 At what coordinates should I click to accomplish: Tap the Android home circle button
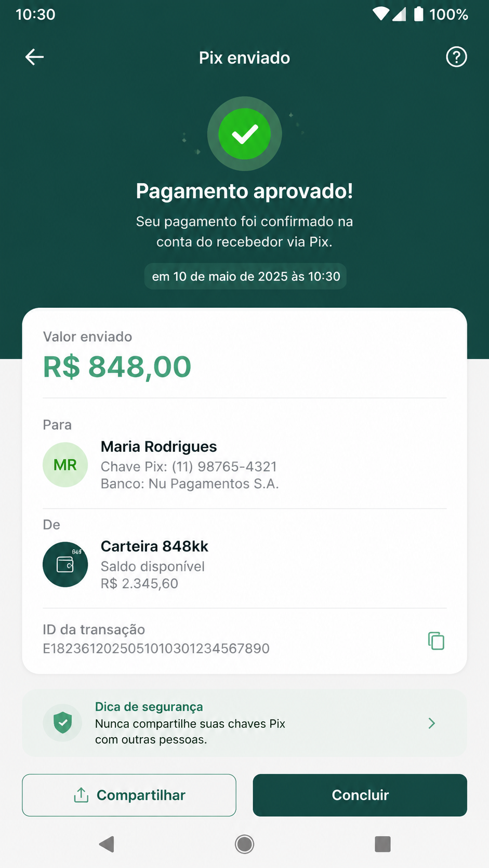244,844
